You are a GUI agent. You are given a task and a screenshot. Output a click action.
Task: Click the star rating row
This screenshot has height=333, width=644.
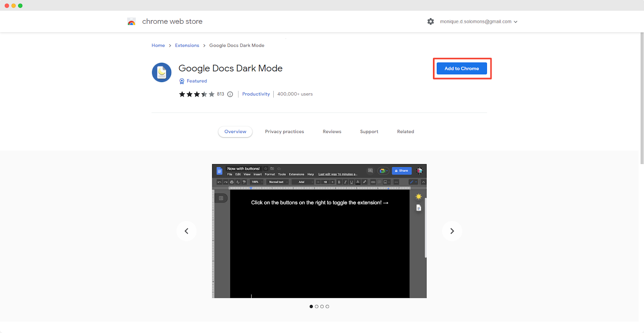(x=196, y=95)
